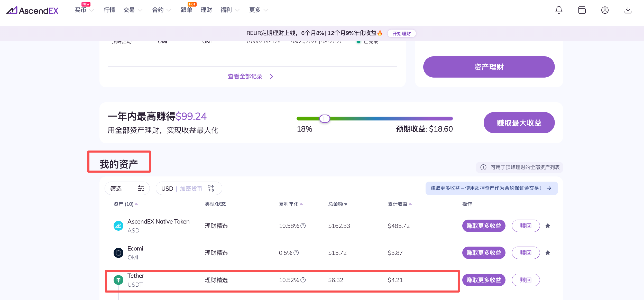Switch USD display to 加密货币
This screenshot has height=300, width=644.
pyautogui.click(x=191, y=189)
